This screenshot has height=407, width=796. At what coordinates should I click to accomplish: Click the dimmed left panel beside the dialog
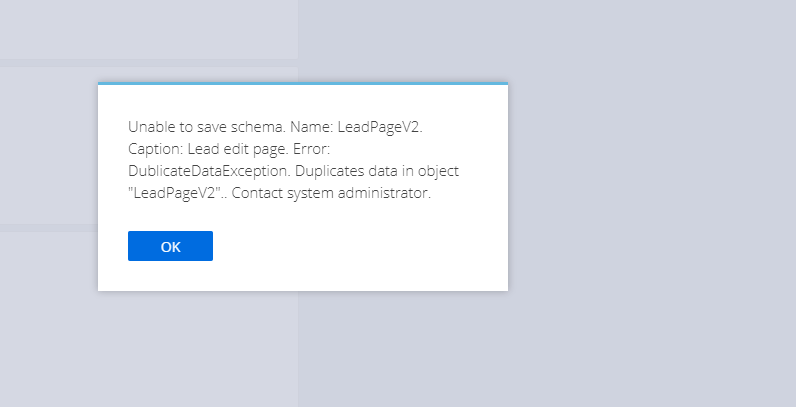pyautogui.click(x=49, y=146)
